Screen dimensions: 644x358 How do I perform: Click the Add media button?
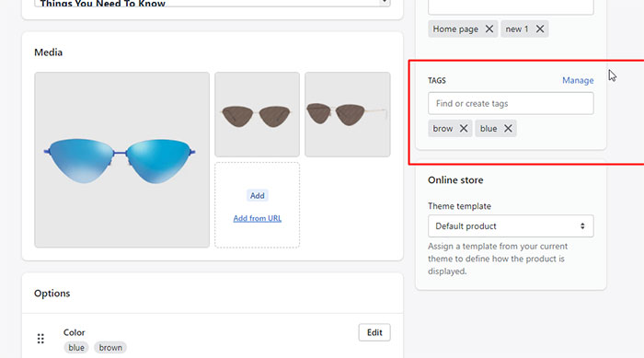257,196
